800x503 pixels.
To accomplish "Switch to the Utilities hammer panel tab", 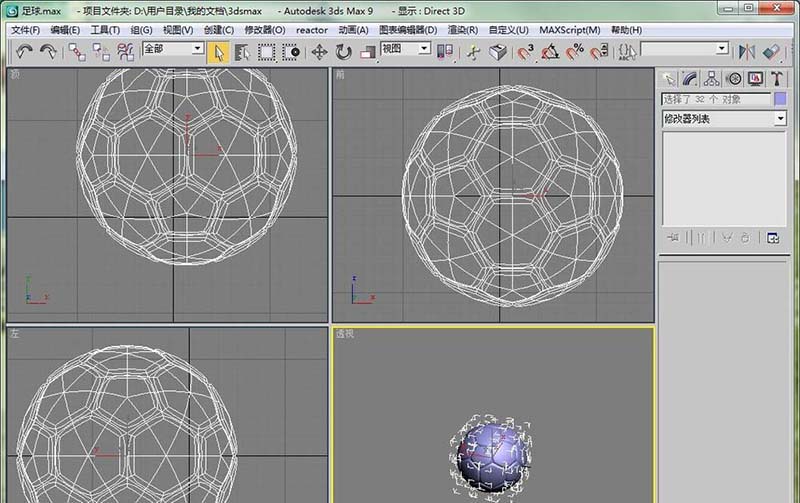I will tap(777, 79).
